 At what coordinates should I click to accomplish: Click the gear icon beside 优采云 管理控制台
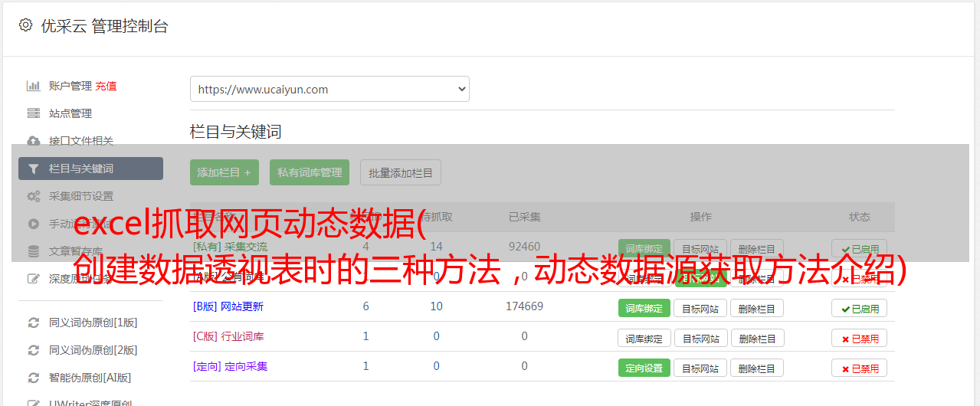tap(25, 25)
